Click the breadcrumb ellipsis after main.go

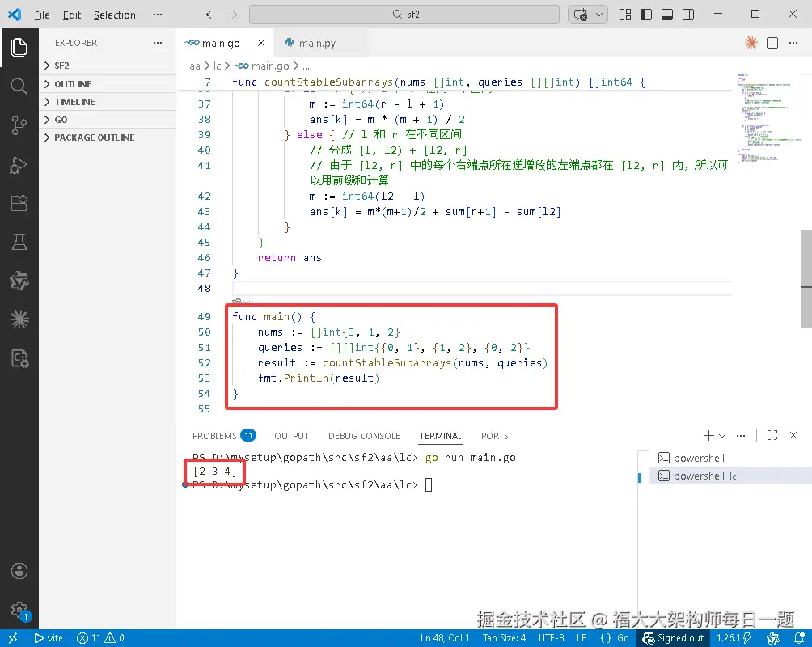pyautogui.click(x=306, y=66)
